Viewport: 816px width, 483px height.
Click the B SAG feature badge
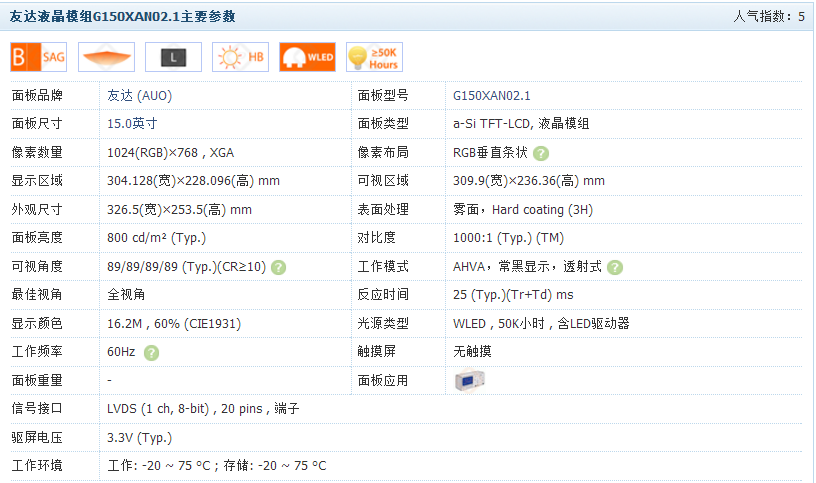pyautogui.click(x=39, y=58)
